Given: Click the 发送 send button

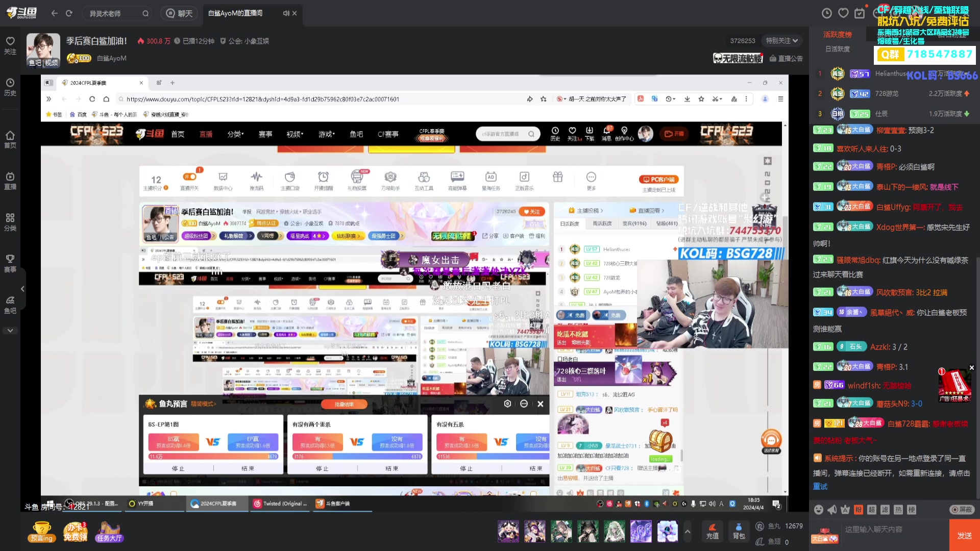Looking at the screenshot, I should pos(965,535).
